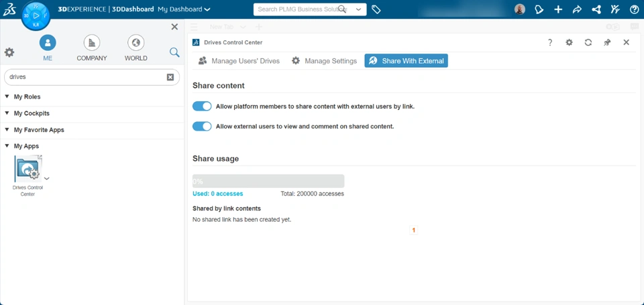644x305 pixels.
Task: Click the tag icon beside search
Action: tap(376, 9)
